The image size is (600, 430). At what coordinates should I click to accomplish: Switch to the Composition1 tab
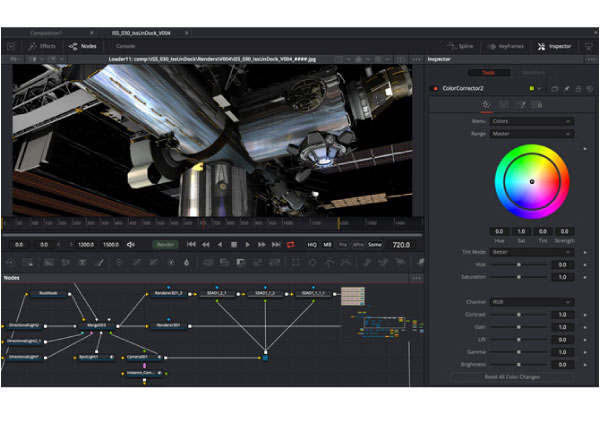tap(46, 33)
